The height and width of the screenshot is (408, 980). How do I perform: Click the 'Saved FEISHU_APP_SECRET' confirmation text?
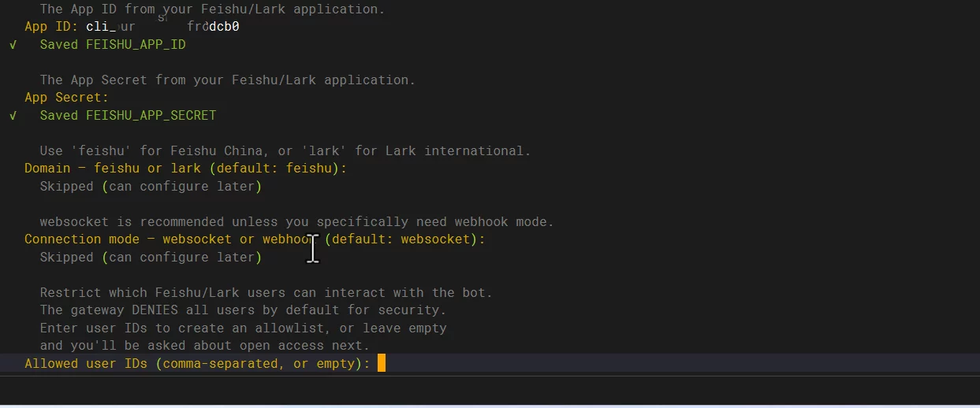(x=128, y=116)
